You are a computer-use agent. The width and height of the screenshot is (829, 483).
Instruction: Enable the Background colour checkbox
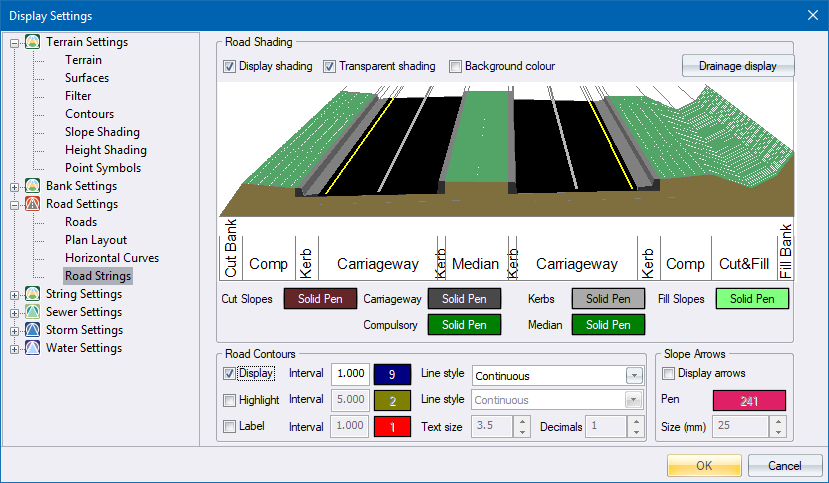(456, 67)
